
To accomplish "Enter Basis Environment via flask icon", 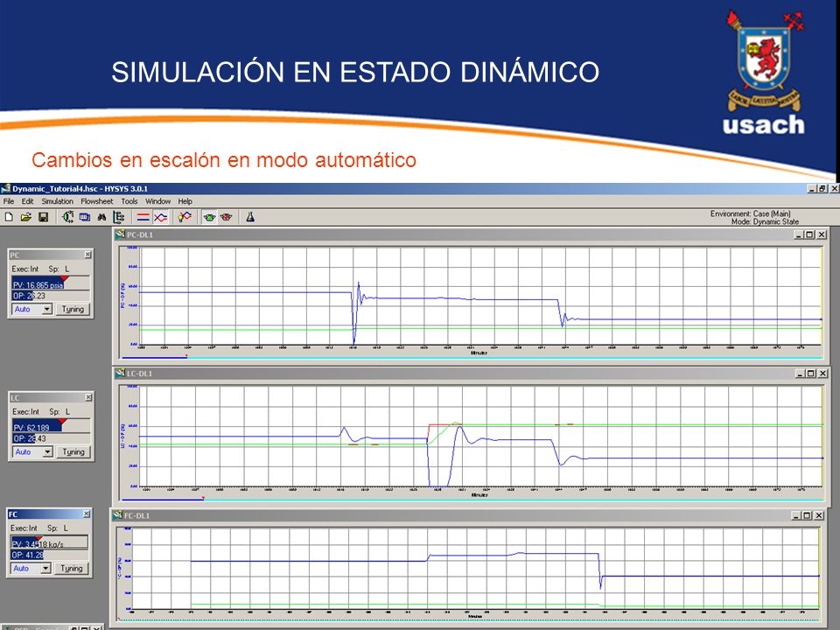I will (250, 217).
